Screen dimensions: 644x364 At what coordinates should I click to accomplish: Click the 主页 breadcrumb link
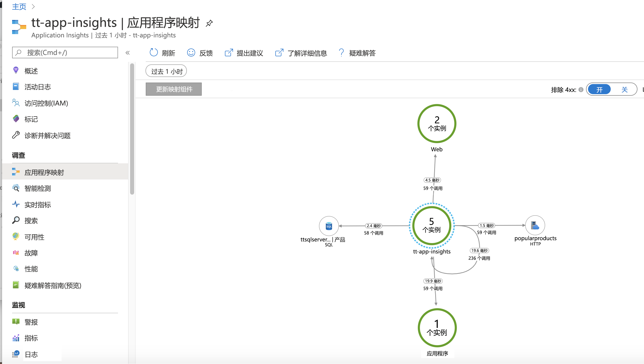(x=19, y=7)
